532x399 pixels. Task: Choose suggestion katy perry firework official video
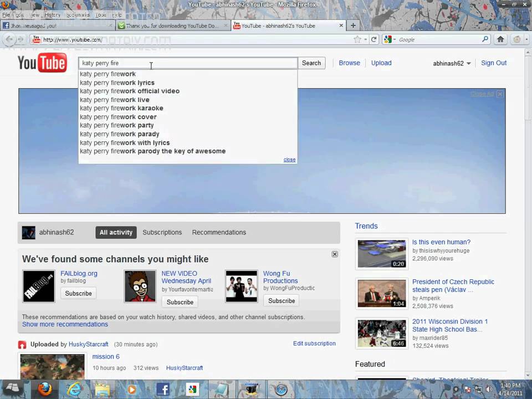[188, 91]
